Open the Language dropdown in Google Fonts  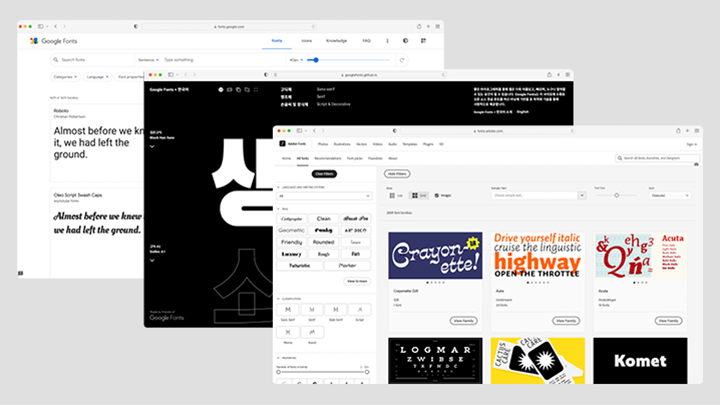97,77
